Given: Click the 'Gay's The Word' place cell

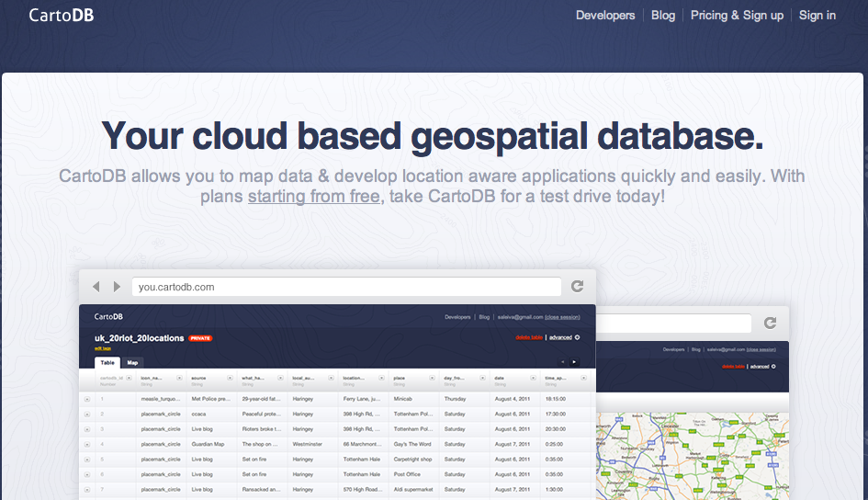Looking at the screenshot, I should 411,444.
